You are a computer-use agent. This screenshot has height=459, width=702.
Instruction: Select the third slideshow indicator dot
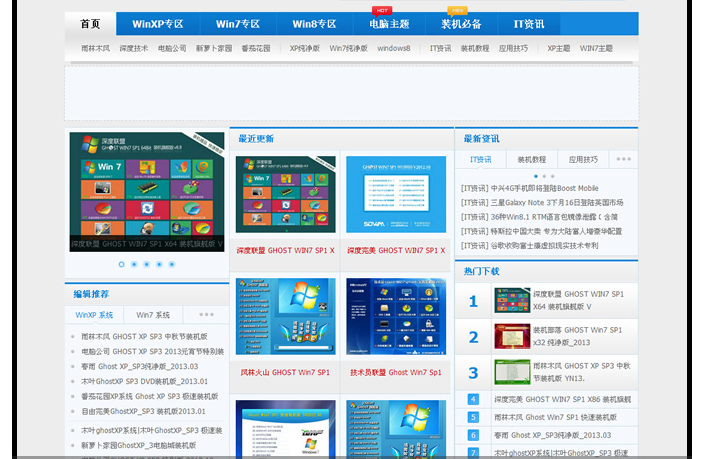coord(147,265)
